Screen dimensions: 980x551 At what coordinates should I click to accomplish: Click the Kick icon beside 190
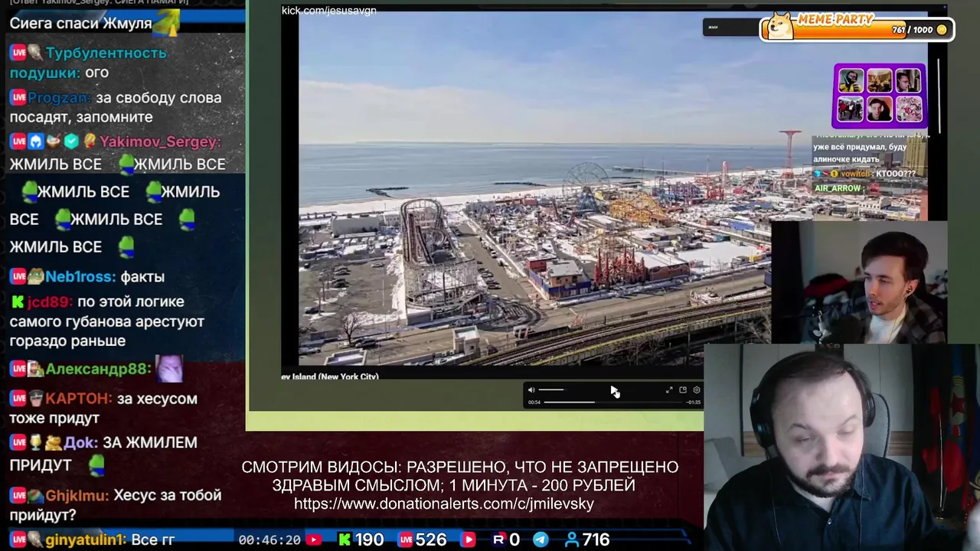(x=345, y=540)
